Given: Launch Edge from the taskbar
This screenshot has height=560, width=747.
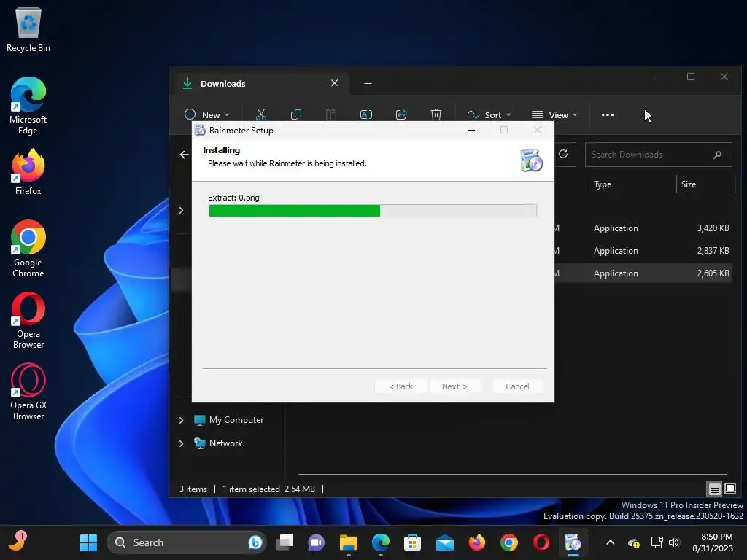Looking at the screenshot, I should tap(380, 542).
